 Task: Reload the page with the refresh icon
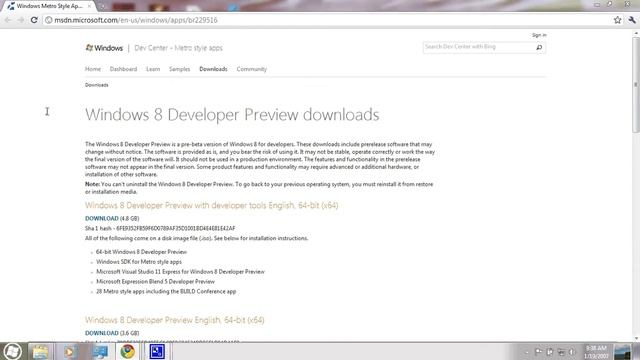point(34,20)
